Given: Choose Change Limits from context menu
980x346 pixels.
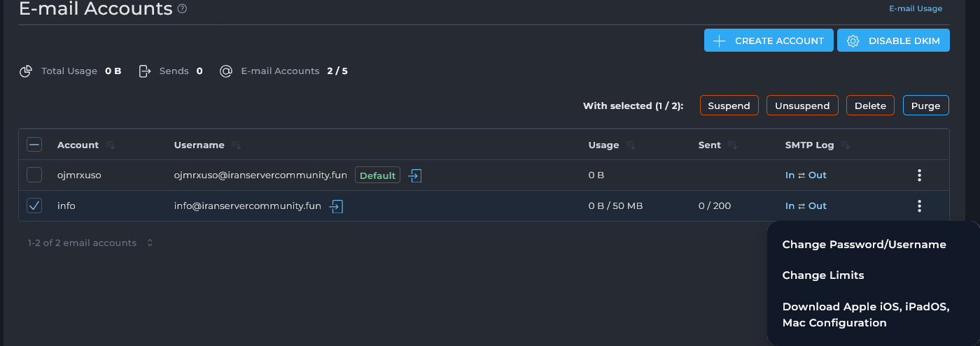Looking at the screenshot, I should click(x=823, y=275).
